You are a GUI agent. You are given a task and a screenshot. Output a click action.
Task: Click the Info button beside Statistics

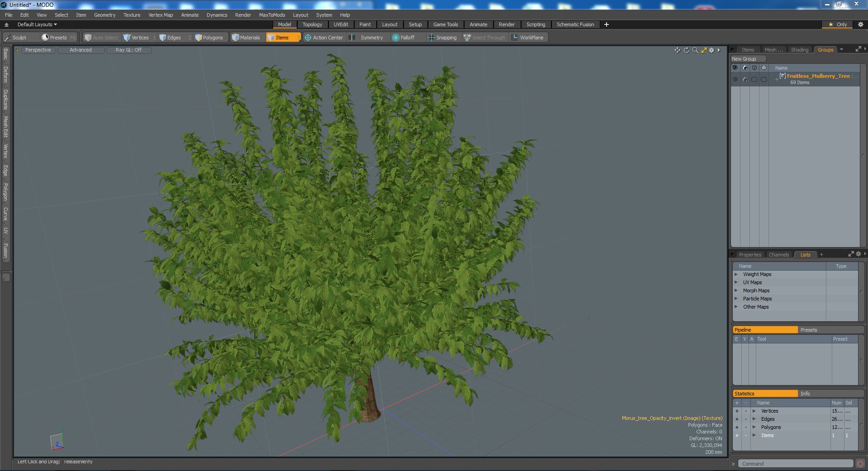coord(831,394)
